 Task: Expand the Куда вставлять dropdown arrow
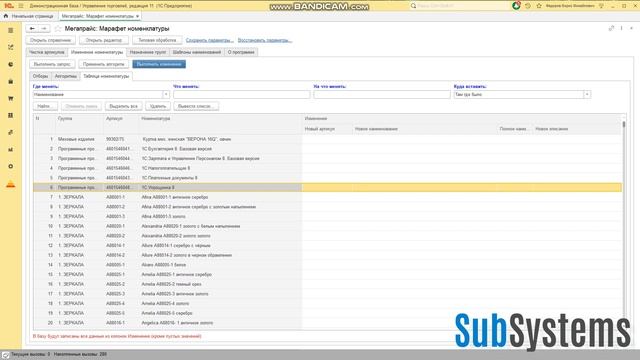(x=587, y=94)
